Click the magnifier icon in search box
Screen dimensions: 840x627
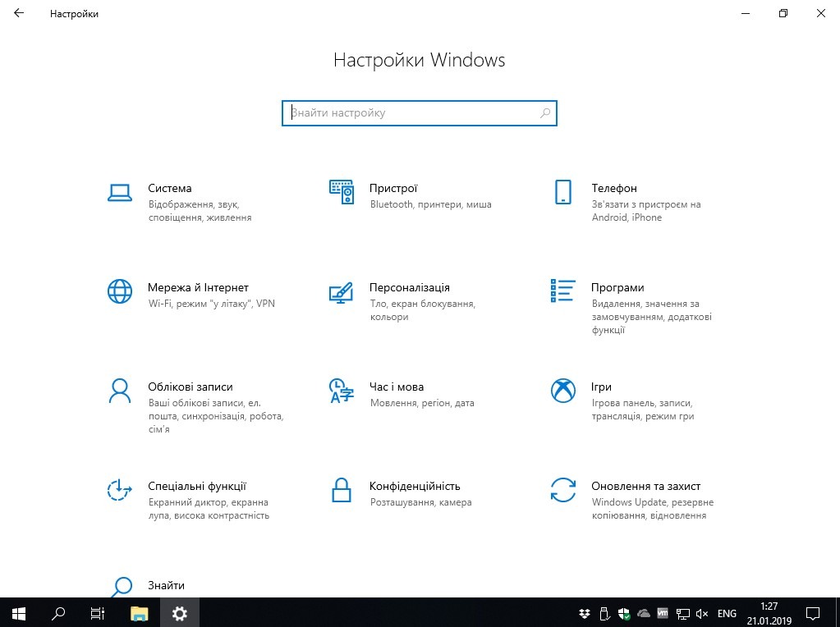(545, 113)
